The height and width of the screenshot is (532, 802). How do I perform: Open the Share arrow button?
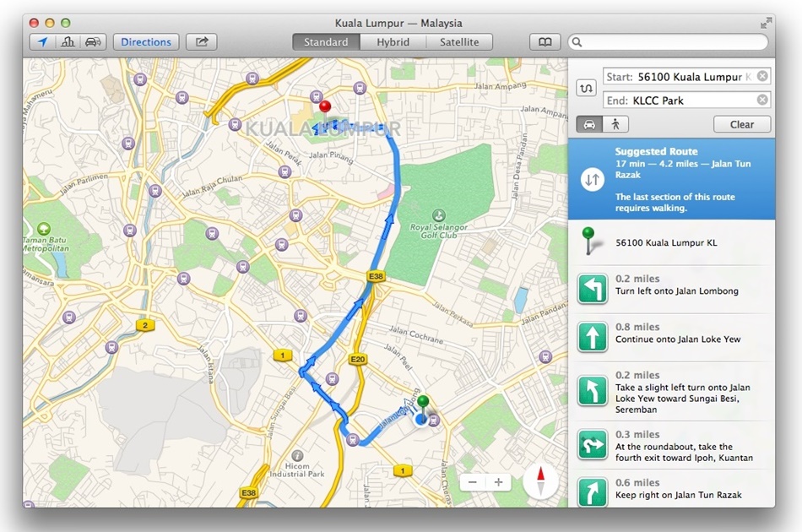coord(202,42)
